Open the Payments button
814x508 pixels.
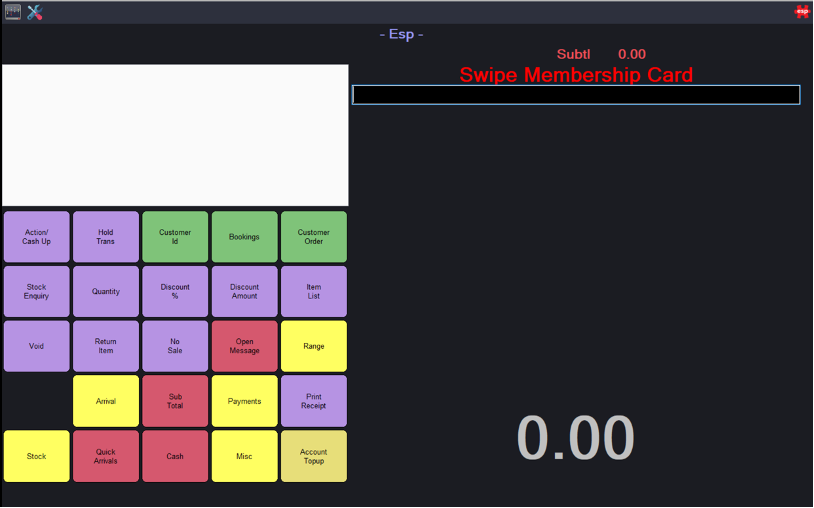245,401
